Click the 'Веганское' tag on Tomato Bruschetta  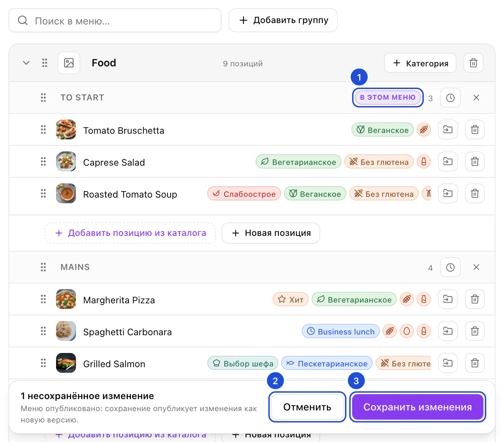pos(383,130)
